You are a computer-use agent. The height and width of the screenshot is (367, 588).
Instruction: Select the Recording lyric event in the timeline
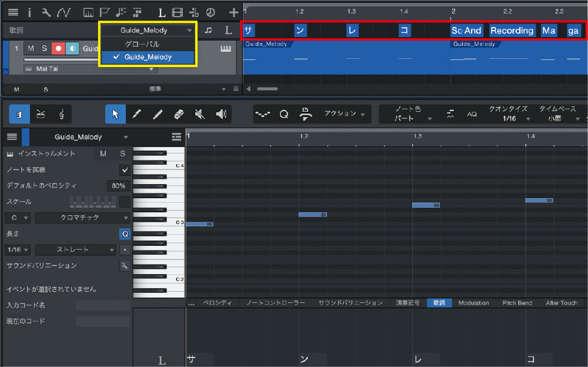[x=512, y=30]
